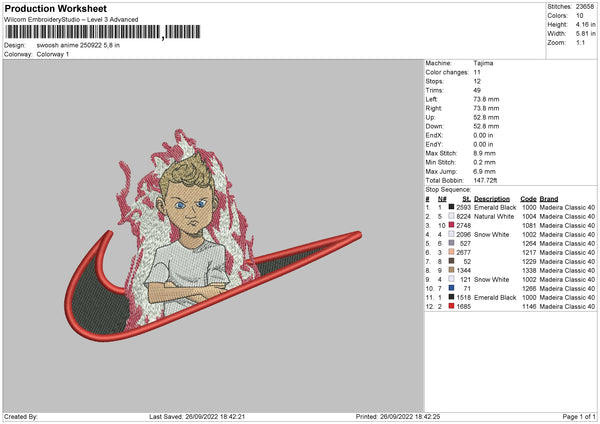Pick the Snow White swatch with 2096 stitches

(x=451, y=234)
